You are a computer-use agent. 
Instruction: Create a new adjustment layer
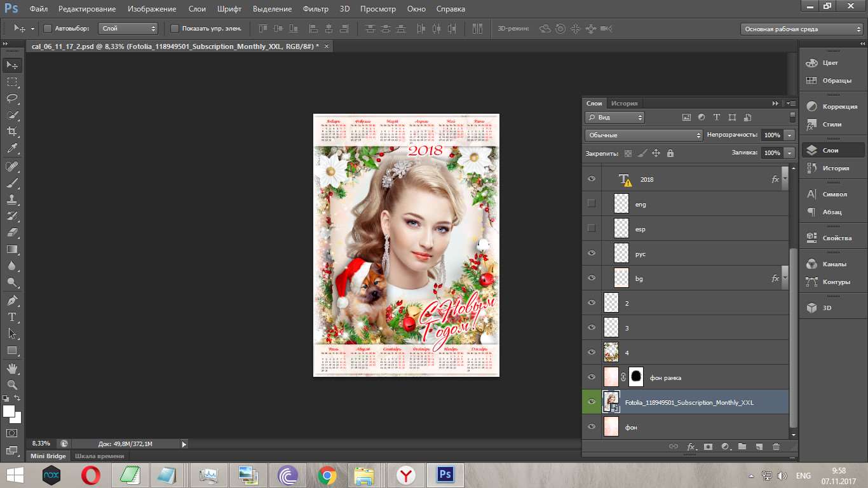pyautogui.click(x=725, y=447)
